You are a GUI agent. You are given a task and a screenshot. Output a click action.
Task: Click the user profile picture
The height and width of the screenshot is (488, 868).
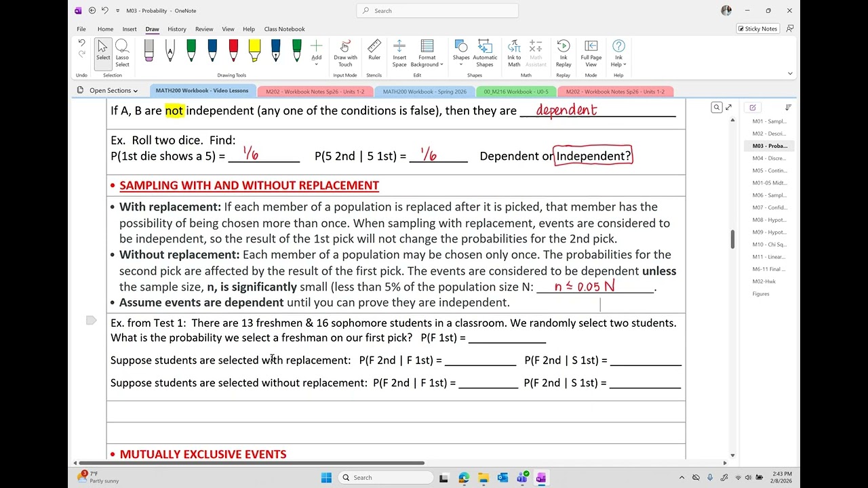tap(726, 11)
